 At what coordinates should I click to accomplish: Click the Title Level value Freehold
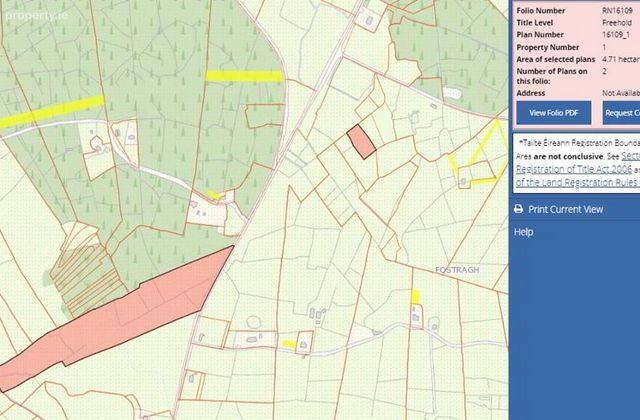tap(617, 22)
